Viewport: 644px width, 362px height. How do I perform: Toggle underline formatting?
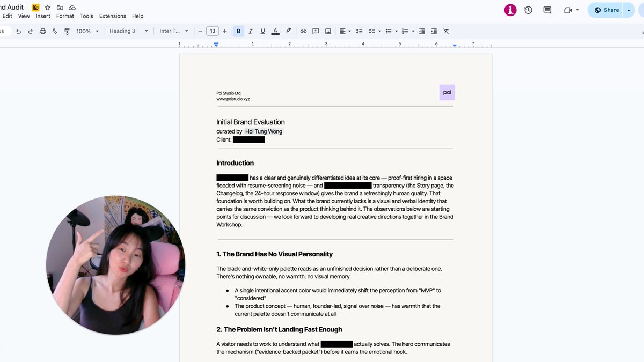click(x=262, y=31)
